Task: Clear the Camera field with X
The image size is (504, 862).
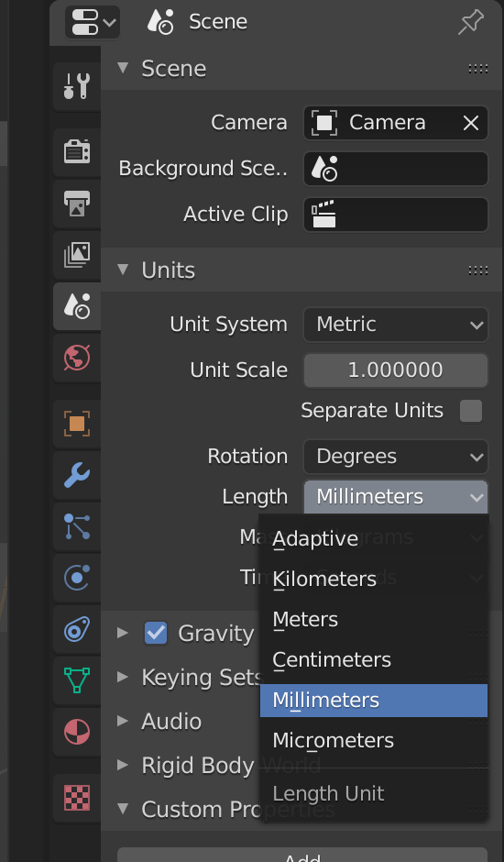Action: [x=471, y=123]
